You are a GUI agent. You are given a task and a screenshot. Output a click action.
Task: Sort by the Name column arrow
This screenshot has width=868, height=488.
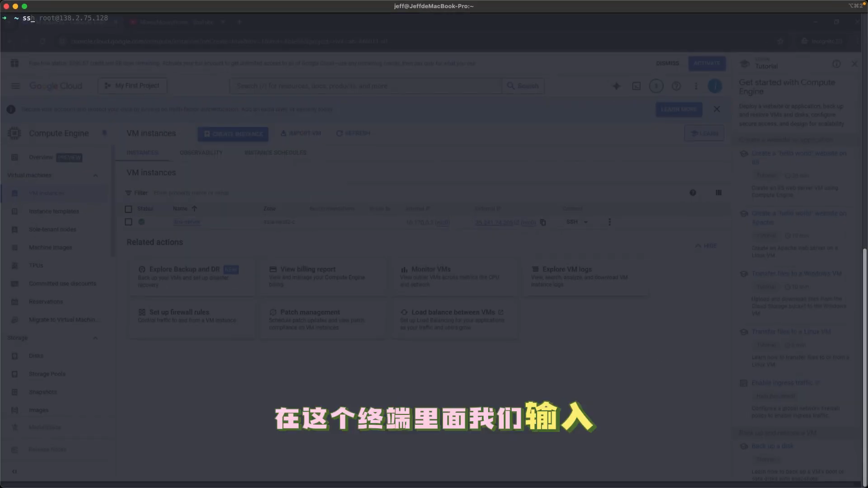194,209
